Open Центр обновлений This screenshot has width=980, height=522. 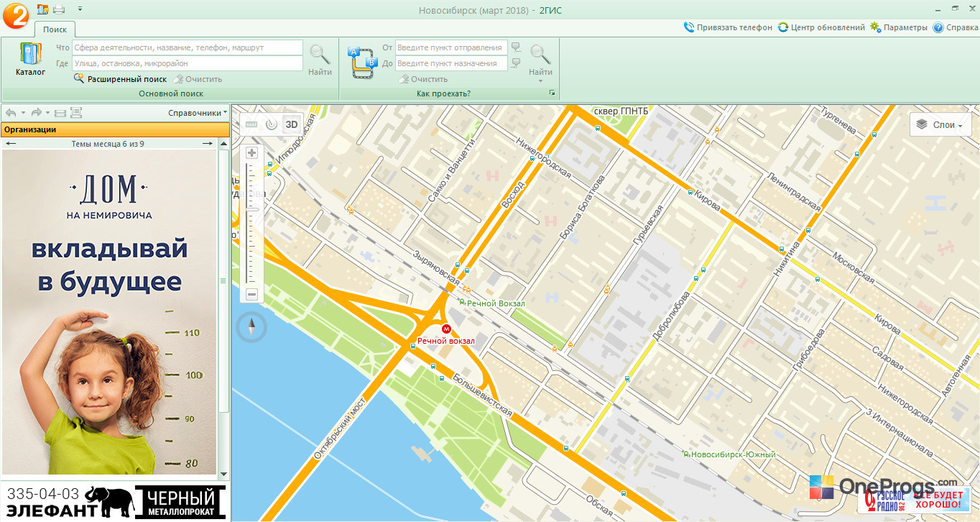tap(822, 27)
